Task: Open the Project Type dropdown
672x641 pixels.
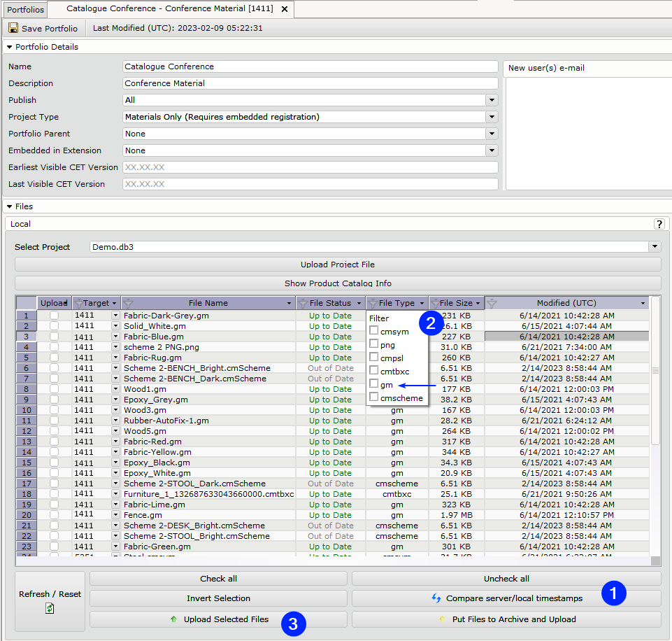Action: [492, 117]
